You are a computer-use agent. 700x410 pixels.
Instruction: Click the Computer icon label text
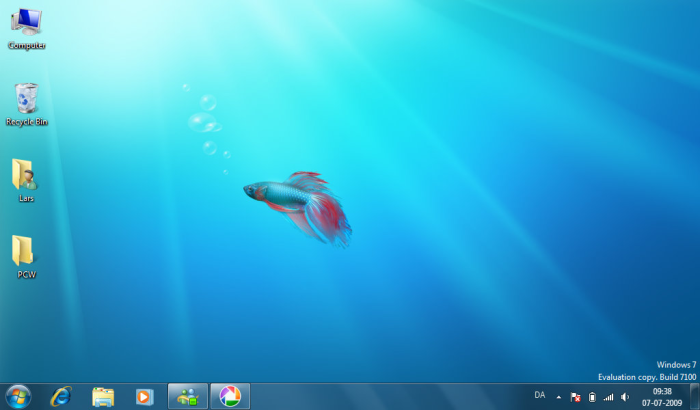pos(26,45)
